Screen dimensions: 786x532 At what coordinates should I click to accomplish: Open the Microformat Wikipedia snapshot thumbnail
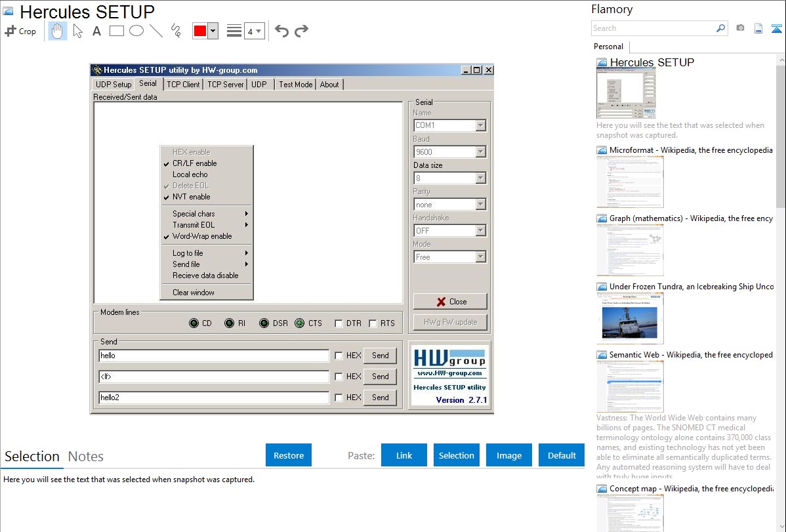tap(630, 182)
